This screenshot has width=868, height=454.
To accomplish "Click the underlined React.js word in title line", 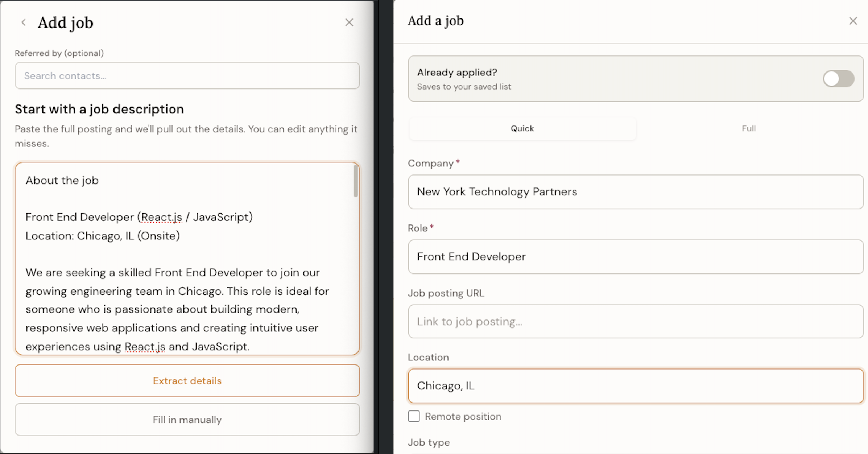I will point(162,217).
